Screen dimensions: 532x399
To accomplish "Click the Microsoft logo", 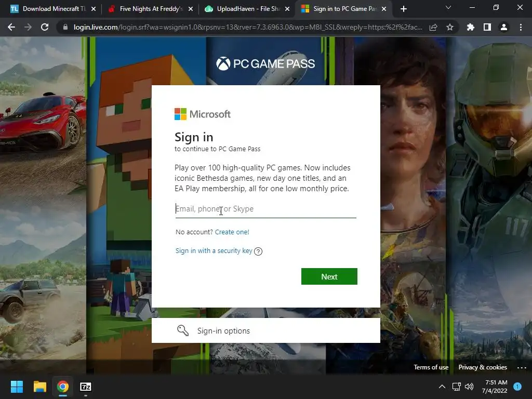I will [203, 114].
